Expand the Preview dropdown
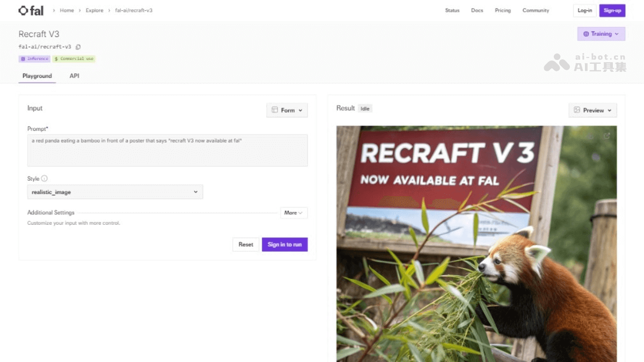The image size is (644, 362). 592,110
